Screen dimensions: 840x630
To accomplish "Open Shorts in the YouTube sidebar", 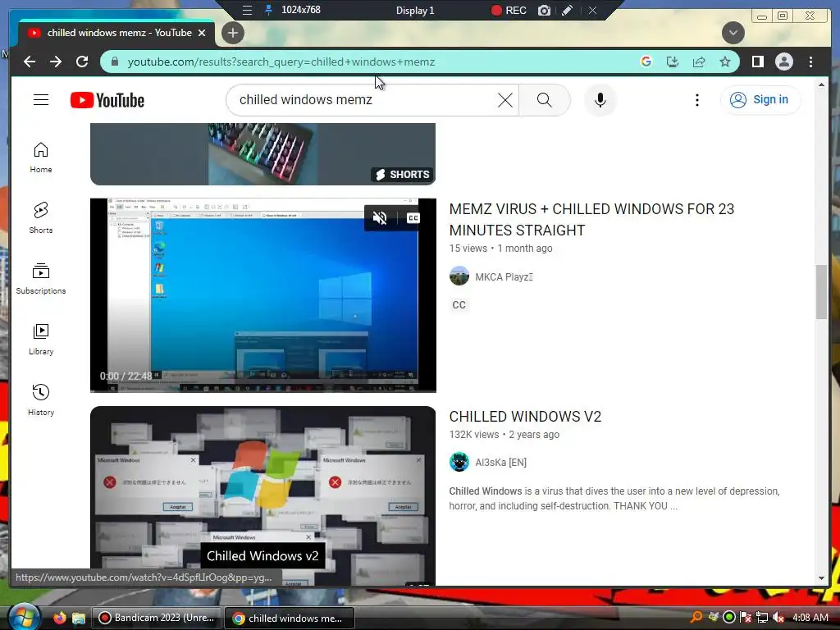I will pyautogui.click(x=41, y=218).
